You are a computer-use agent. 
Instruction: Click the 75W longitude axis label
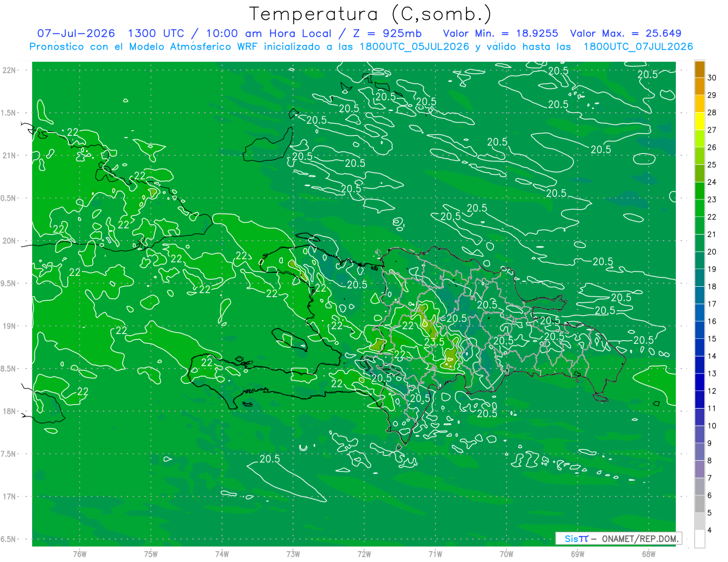(151, 554)
